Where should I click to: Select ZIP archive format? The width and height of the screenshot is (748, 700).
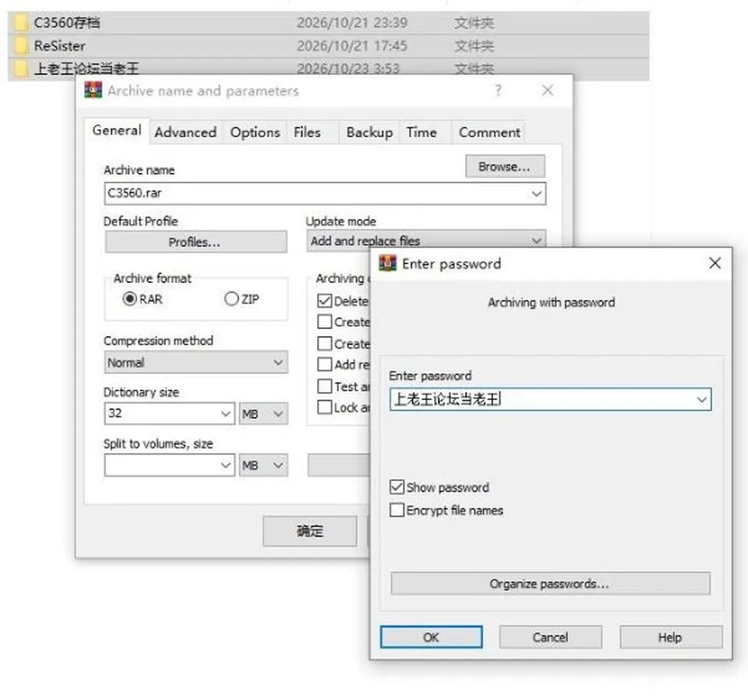point(231,299)
